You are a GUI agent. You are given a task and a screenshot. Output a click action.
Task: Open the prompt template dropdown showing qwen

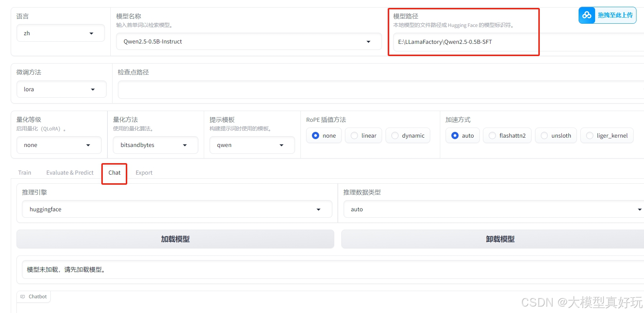252,145
